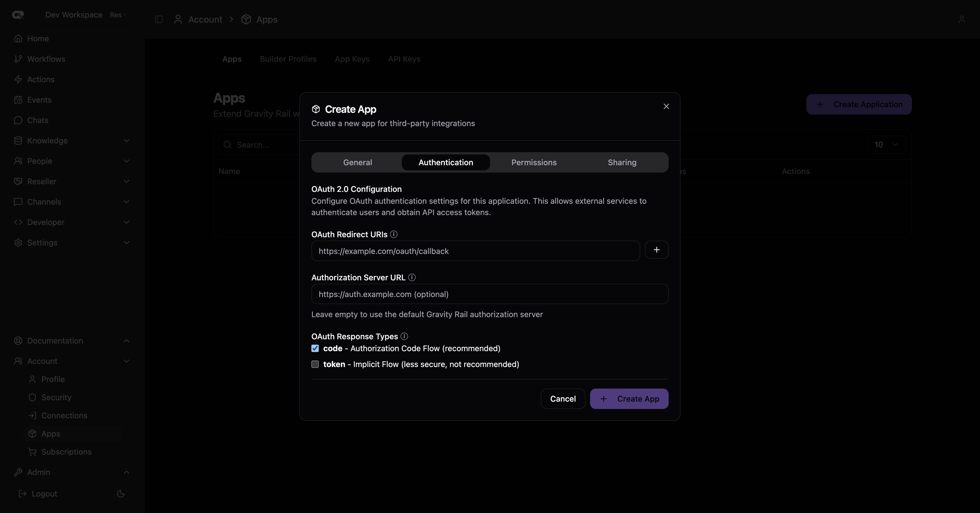Open Profile under Account

pos(53,379)
